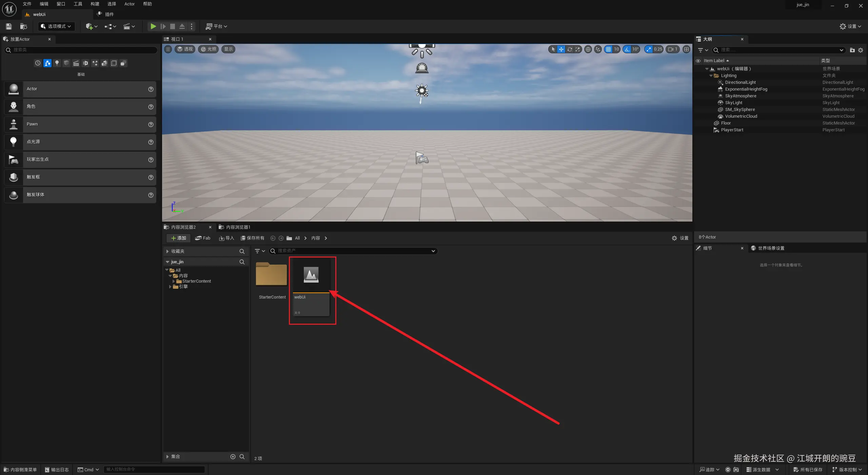This screenshot has height=475, width=868.
Task: Select the rotate transform tool in viewport
Action: 570,49
